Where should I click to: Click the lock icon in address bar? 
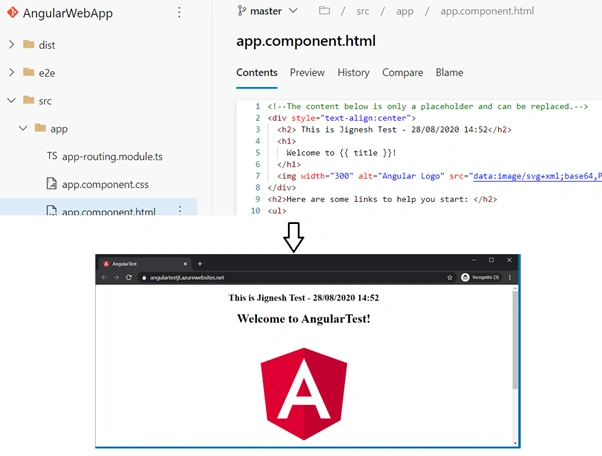click(x=144, y=278)
